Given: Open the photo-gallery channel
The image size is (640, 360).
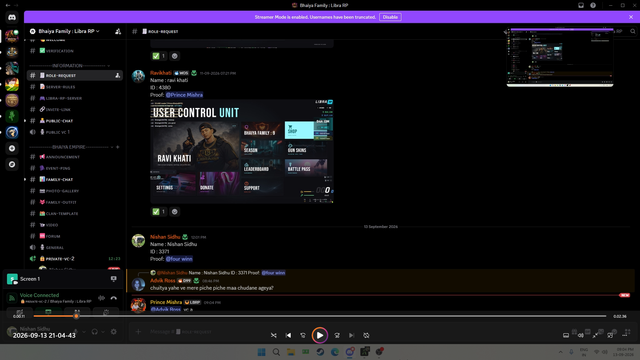Looking at the screenshot, I should coord(75,191).
